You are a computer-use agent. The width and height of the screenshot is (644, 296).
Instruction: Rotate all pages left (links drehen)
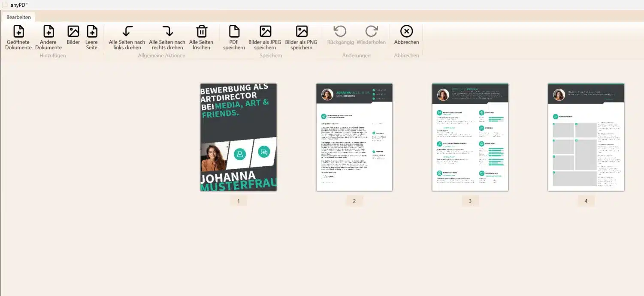[127, 32]
